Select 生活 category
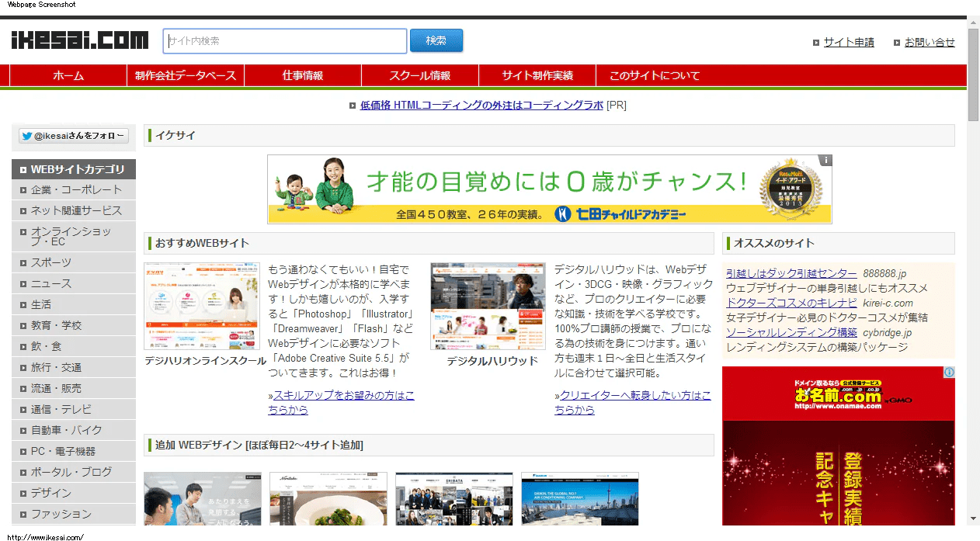The width and height of the screenshot is (980, 541). click(x=74, y=304)
